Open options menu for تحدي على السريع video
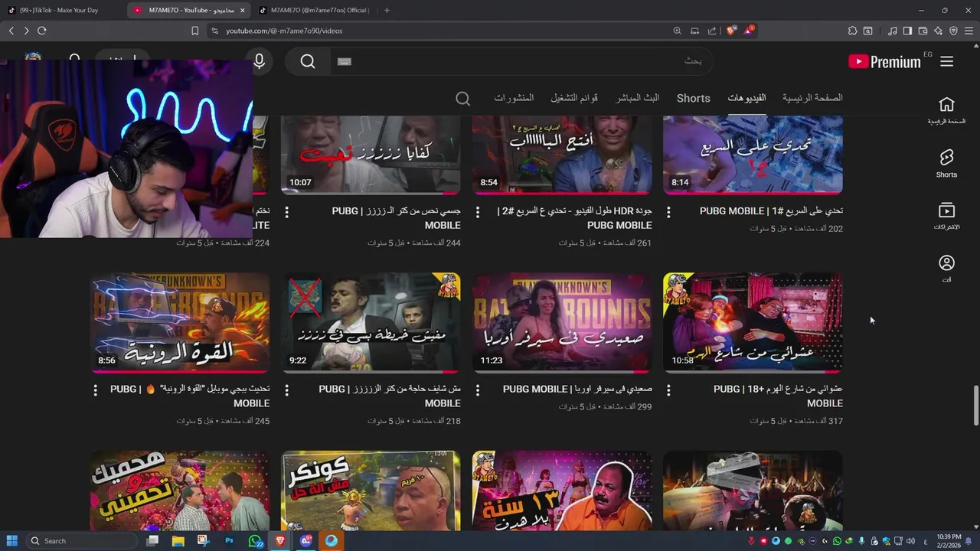The height and width of the screenshot is (551, 980). (668, 212)
